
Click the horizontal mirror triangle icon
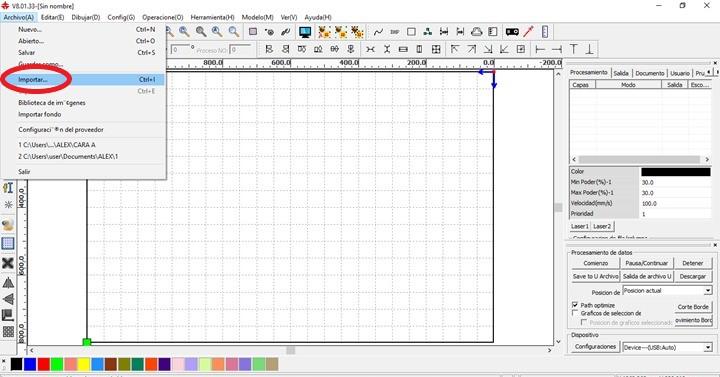[8, 282]
